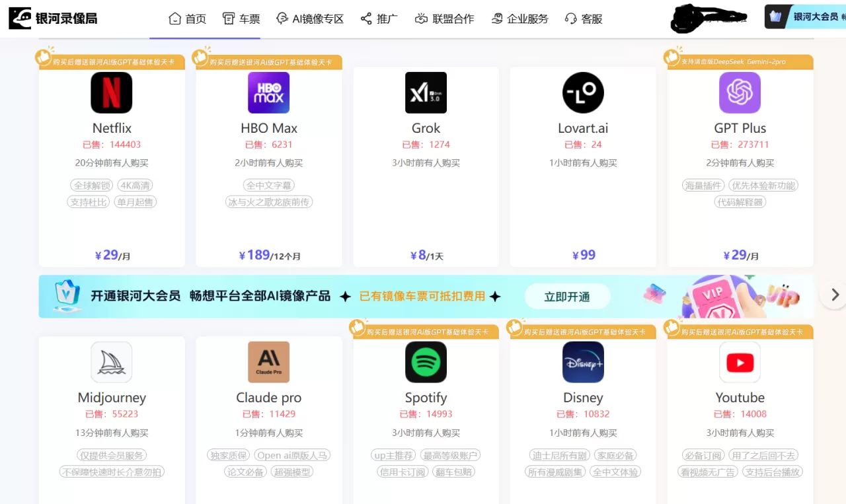Viewport: 846px width, 504px height.
Task: Open the GPT Plus purple icon
Action: pos(740,92)
